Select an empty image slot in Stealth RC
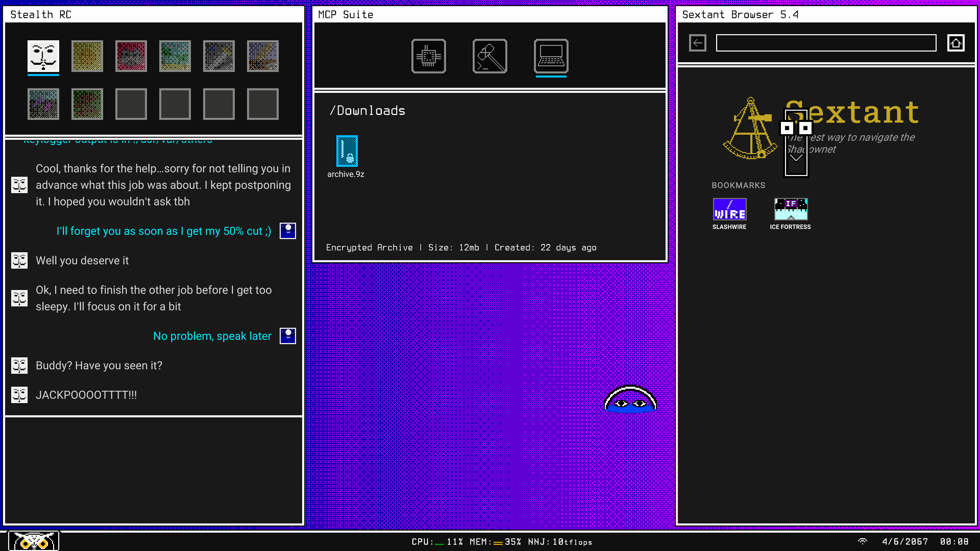This screenshot has height=551, width=980. (x=131, y=104)
